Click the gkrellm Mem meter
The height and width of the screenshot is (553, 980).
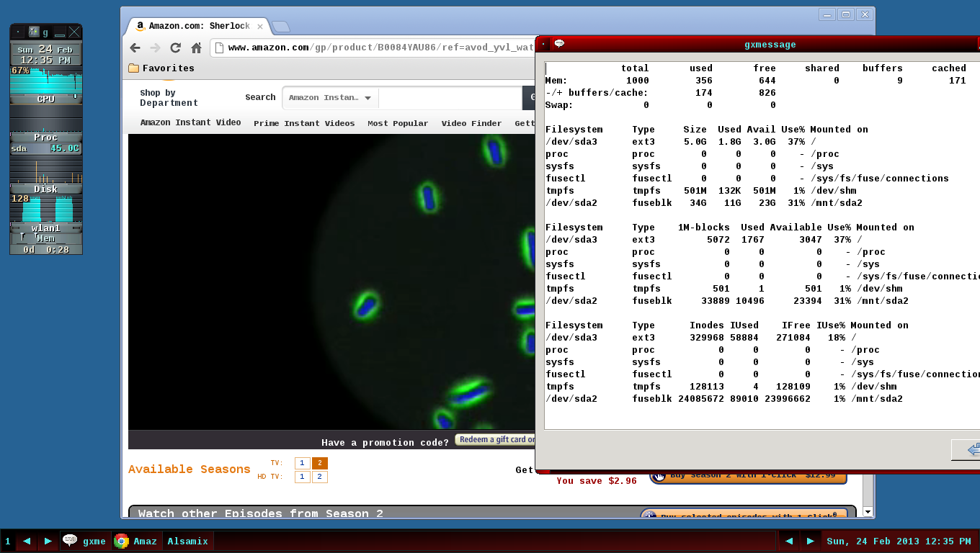point(45,238)
